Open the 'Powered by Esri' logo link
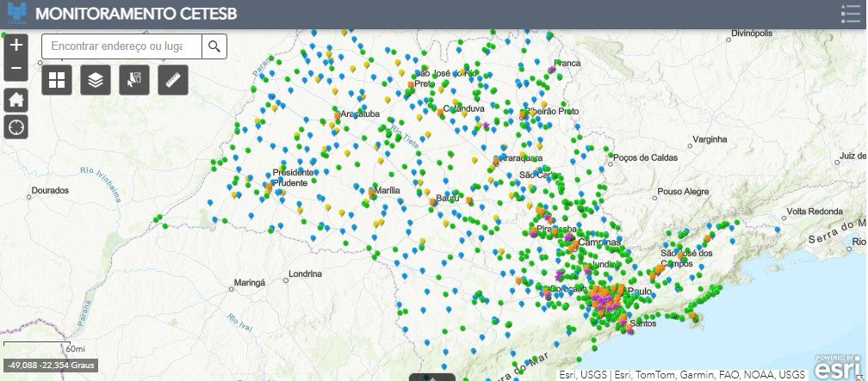Screen dimensions: 868x381 [840, 366]
